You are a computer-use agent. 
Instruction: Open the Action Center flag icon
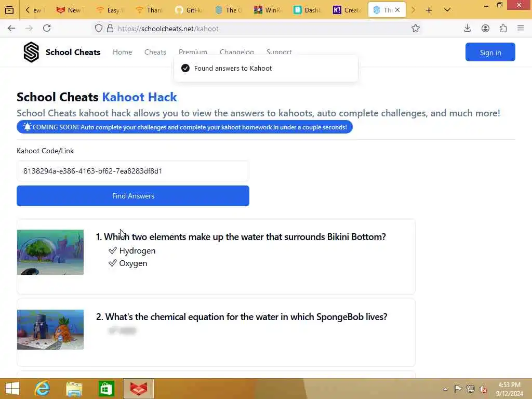tap(458, 389)
